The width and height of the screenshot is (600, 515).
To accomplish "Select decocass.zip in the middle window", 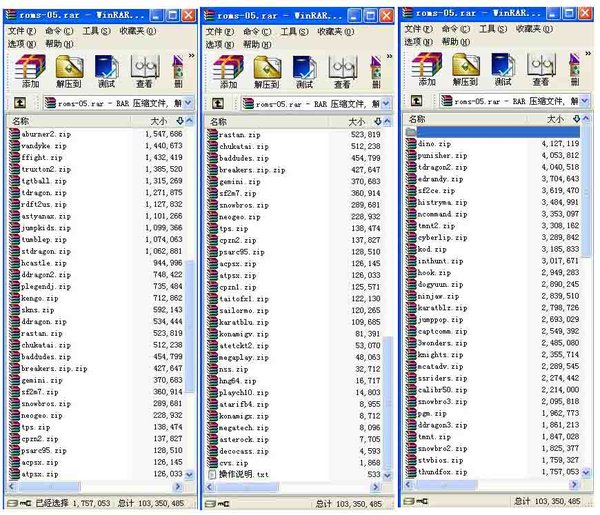I will pyautogui.click(x=244, y=451).
